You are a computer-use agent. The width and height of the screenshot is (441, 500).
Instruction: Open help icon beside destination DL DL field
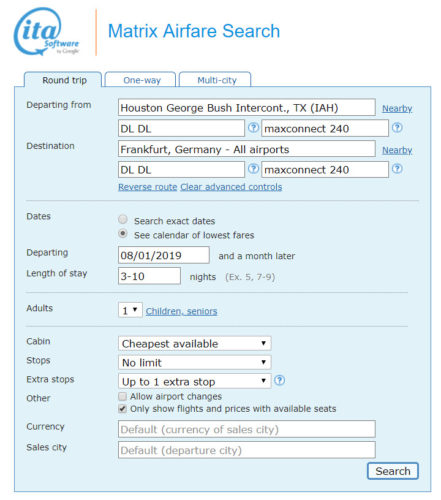click(x=253, y=169)
